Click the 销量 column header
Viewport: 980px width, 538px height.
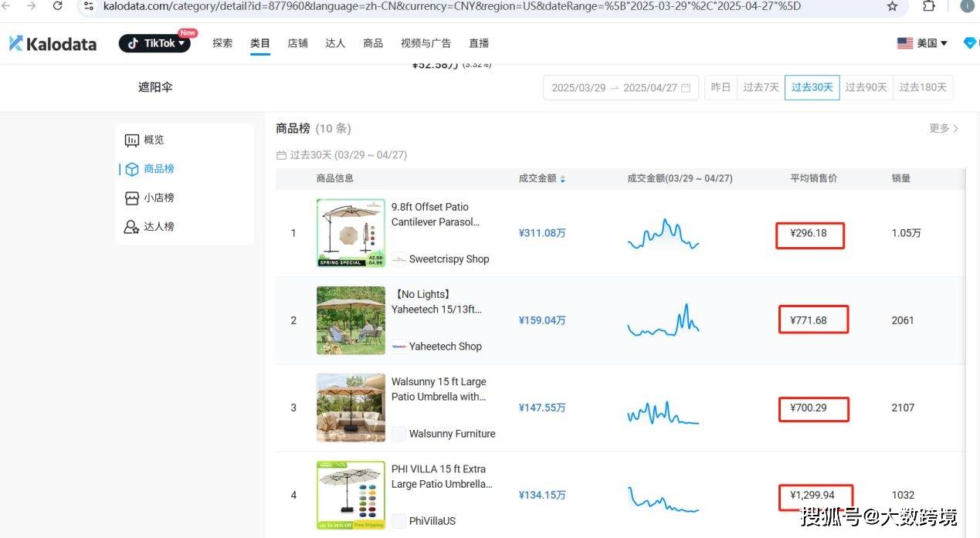(x=901, y=178)
